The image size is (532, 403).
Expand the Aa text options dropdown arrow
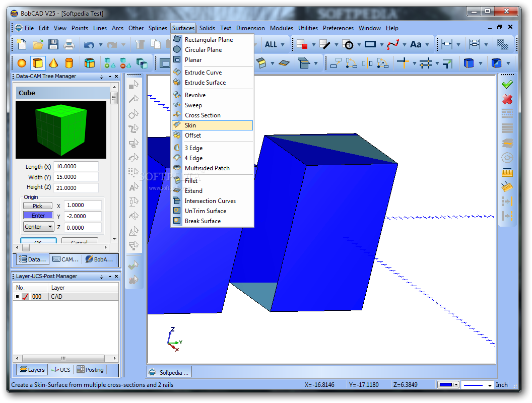click(427, 45)
